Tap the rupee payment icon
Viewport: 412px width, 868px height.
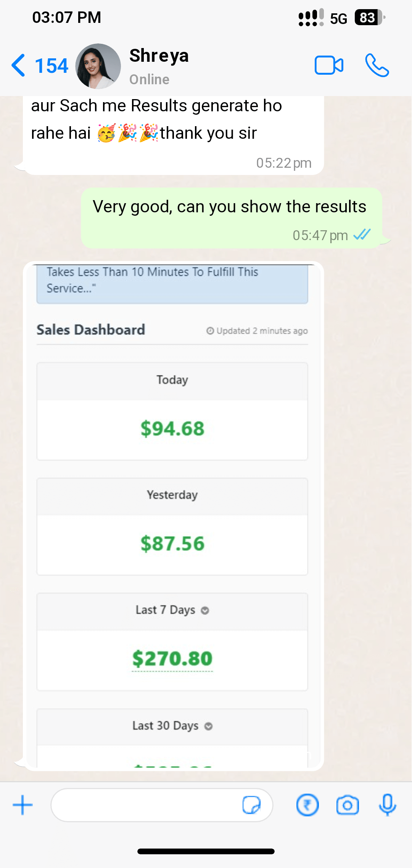[x=307, y=805]
